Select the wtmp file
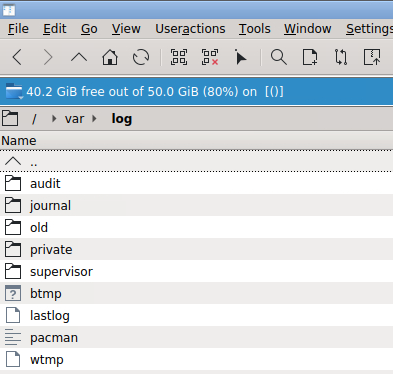 196,359
